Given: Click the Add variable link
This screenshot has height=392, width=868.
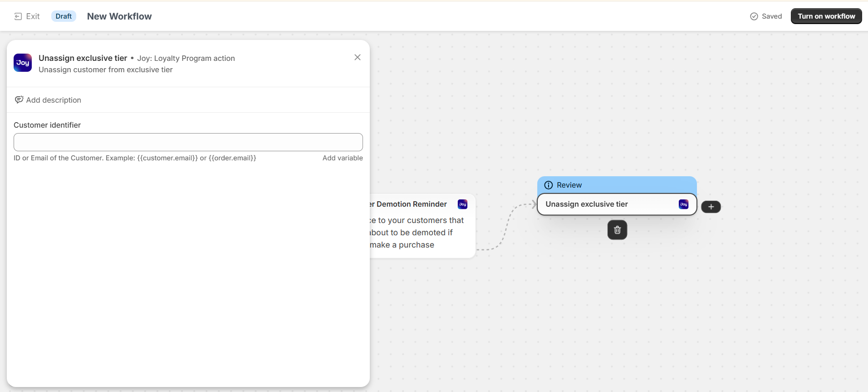Looking at the screenshot, I should click(342, 158).
